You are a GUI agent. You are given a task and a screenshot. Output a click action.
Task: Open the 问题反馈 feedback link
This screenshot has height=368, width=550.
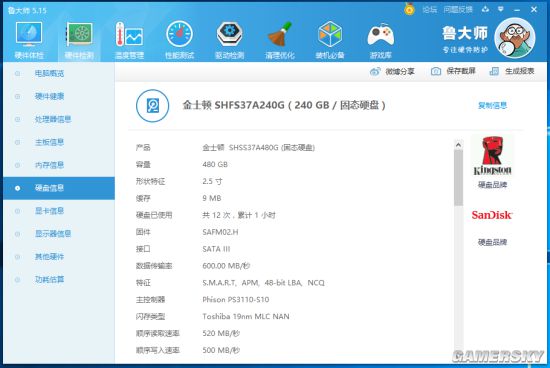pyautogui.click(x=458, y=9)
